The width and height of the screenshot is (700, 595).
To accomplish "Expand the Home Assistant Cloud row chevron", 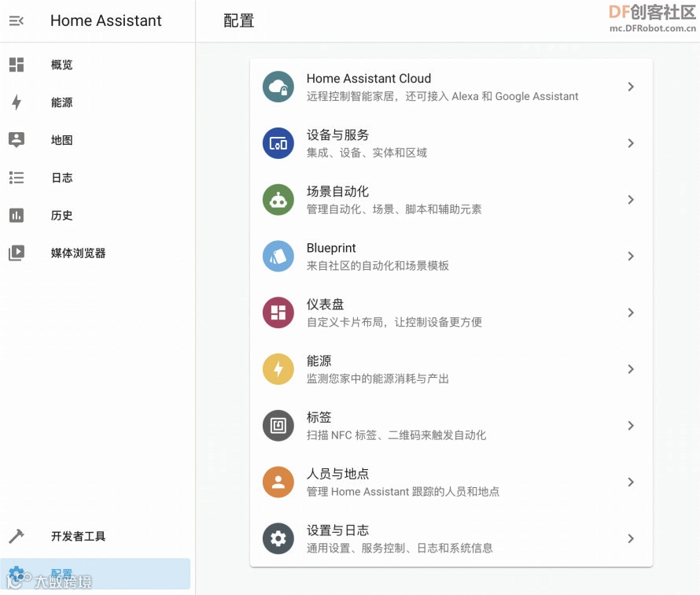I will [630, 87].
